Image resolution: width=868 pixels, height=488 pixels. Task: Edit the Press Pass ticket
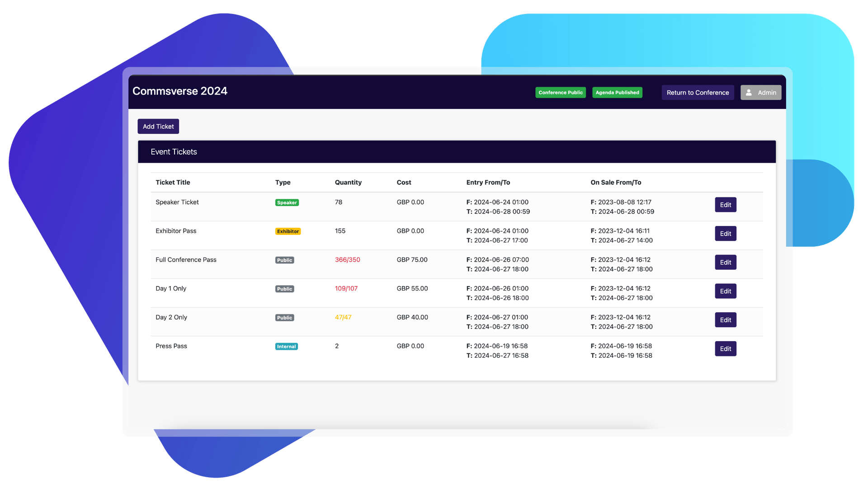pos(726,349)
